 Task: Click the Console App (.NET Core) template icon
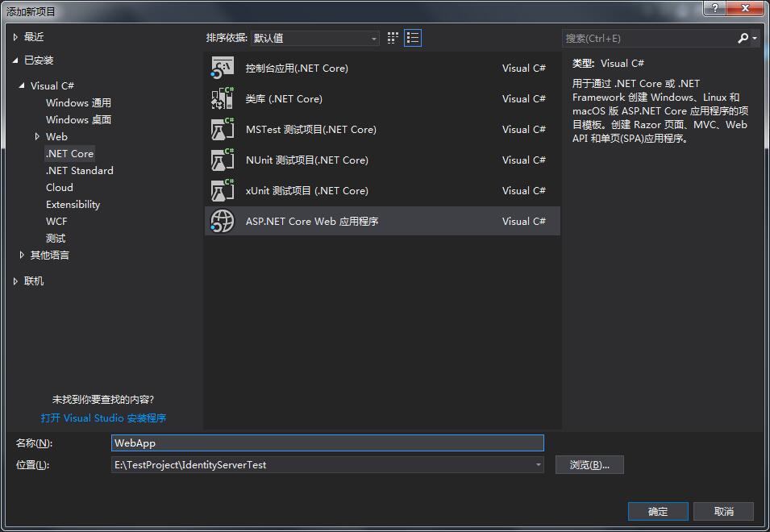point(223,69)
